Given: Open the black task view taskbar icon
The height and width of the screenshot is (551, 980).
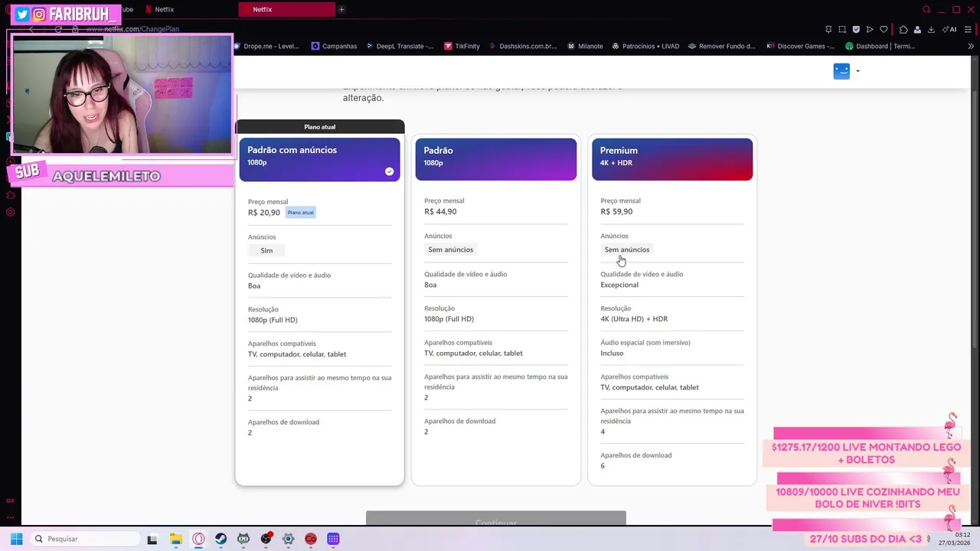Looking at the screenshot, I should pos(152,539).
